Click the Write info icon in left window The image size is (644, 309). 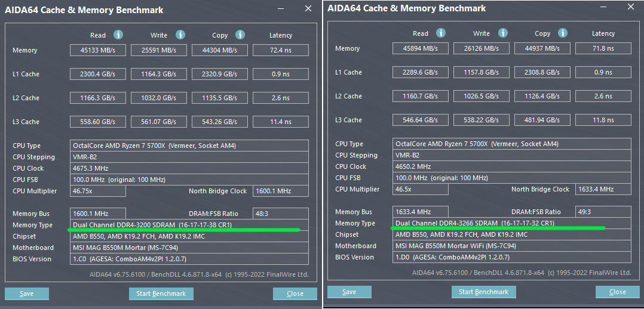(x=180, y=35)
